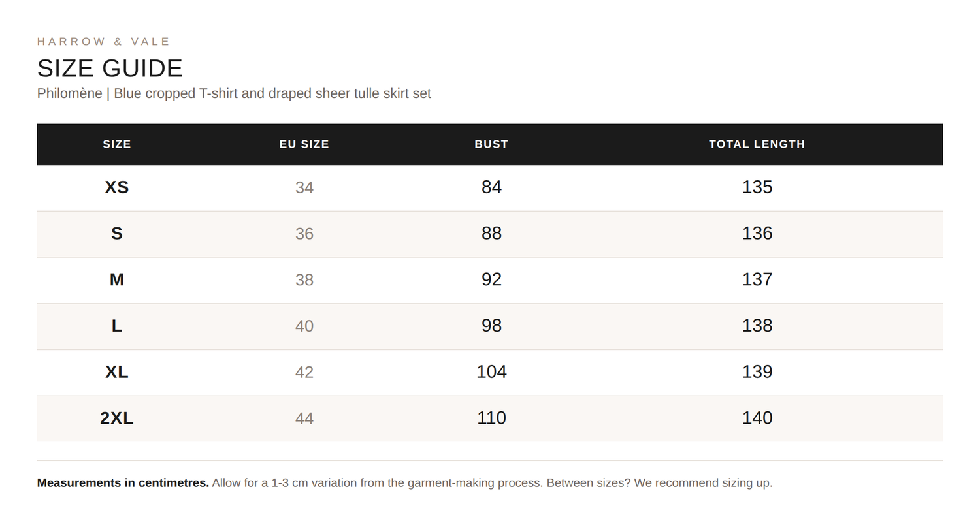Image resolution: width=980 pixels, height=521 pixels.
Task: Click EU size 44 cell
Action: point(304,418)
